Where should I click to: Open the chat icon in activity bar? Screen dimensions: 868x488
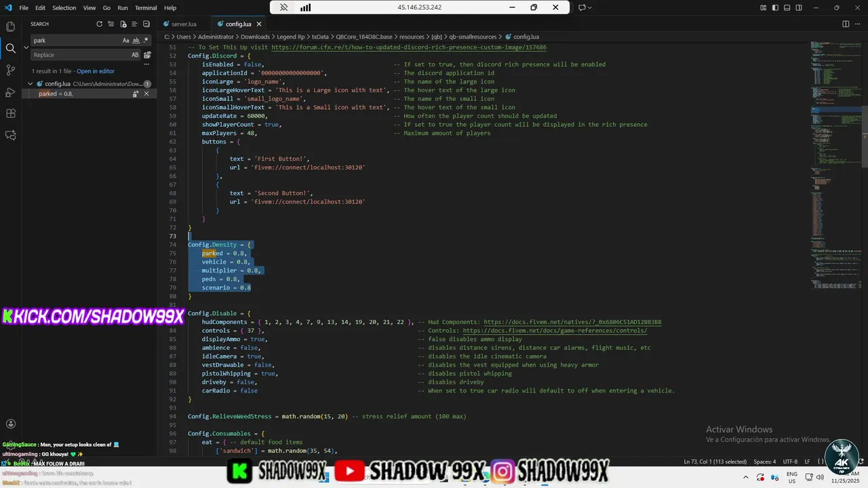[x=10, y=135]
